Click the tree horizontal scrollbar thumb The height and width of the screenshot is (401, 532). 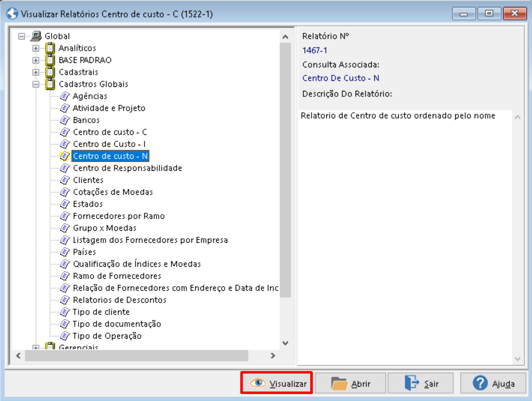tap(136, 356)
